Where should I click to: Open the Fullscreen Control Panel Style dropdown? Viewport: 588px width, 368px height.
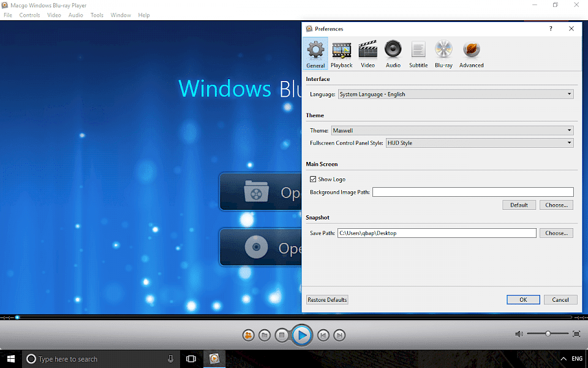tap(480, 143)
